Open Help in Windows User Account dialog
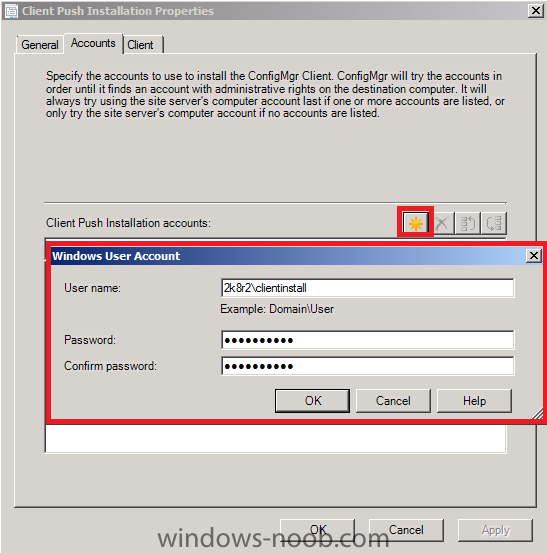The width and height of the screenshot is (547, 553). click(x=474, y=401)
